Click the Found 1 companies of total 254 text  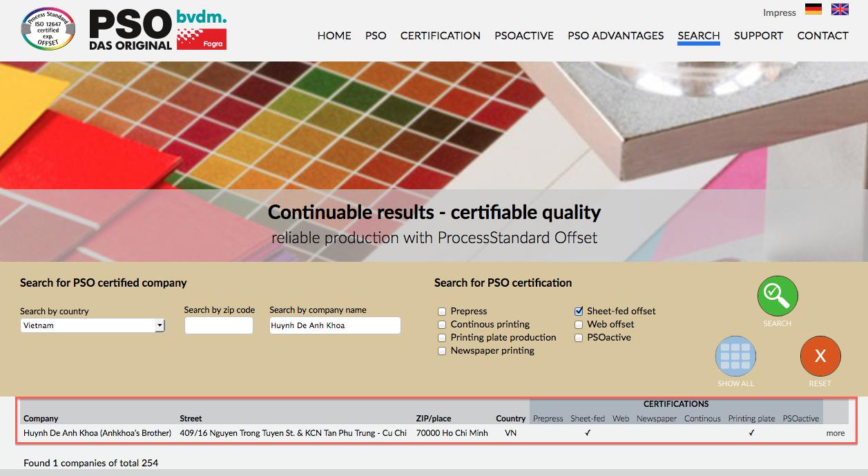coord(90,463)
